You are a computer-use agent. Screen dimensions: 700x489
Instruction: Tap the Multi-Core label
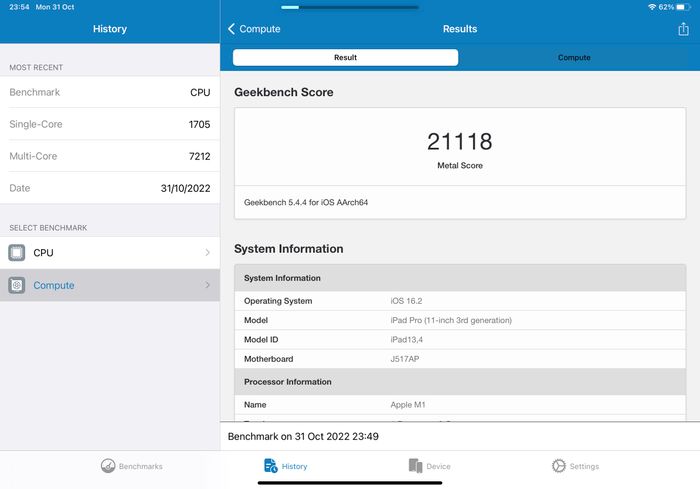pos(33,156)
